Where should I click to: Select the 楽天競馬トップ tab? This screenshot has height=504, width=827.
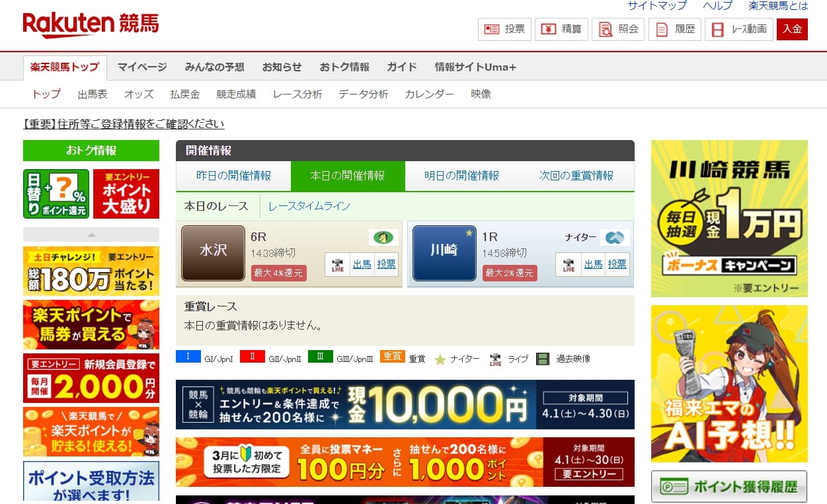click(65, 67)
